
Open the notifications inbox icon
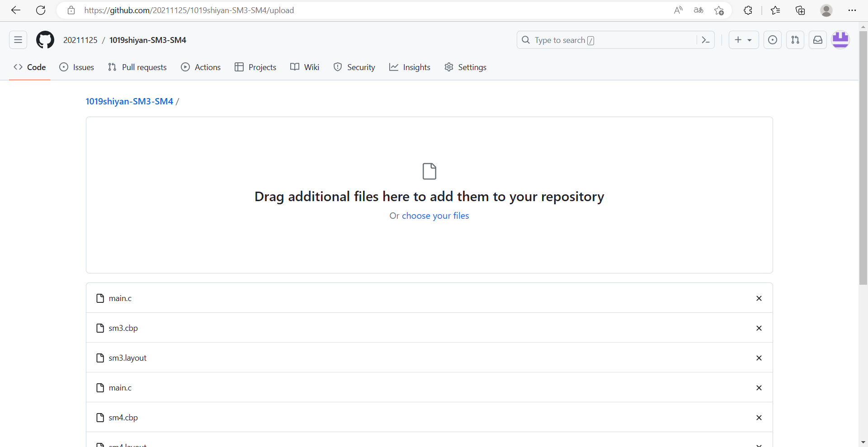coord(818,40)
